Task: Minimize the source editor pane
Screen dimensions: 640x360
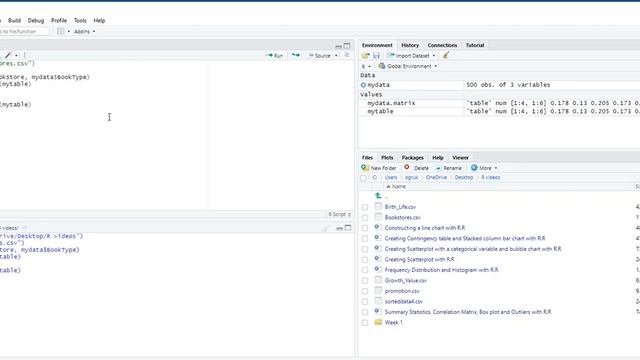Action: (x=338, y=46)
